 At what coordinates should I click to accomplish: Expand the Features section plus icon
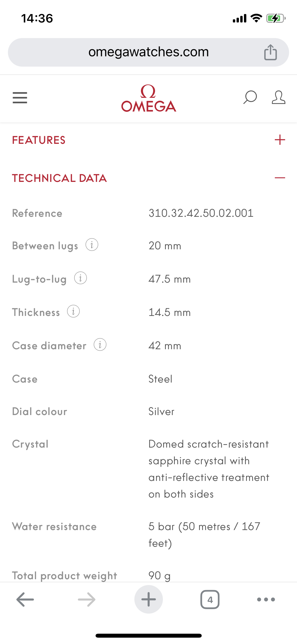pyautogui.click(x=280, y=140)
